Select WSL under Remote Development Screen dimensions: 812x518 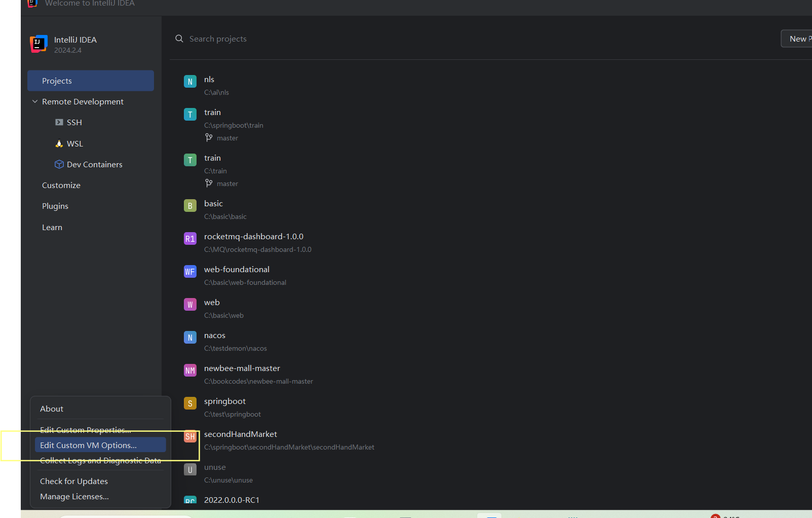click(75, 143)
